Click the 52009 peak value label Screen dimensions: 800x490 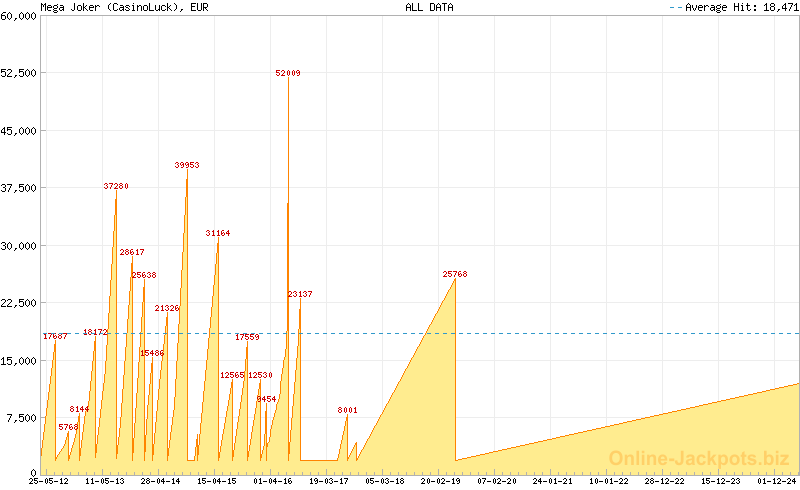(x=288, y=73)
